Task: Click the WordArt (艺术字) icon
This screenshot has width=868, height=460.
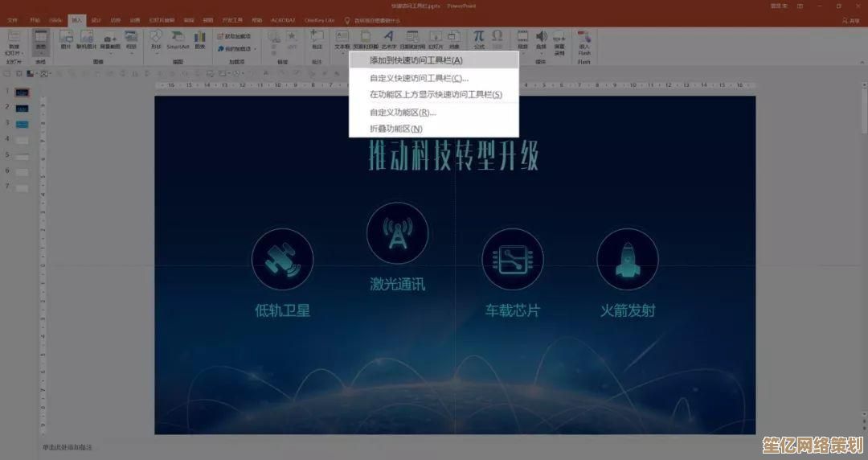Action: [x=388, y=39]
